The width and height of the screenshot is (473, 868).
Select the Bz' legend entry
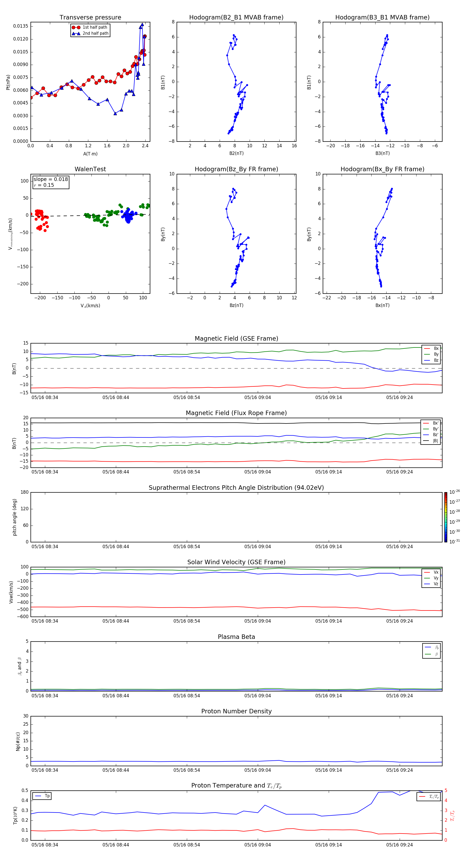[431, 435]
